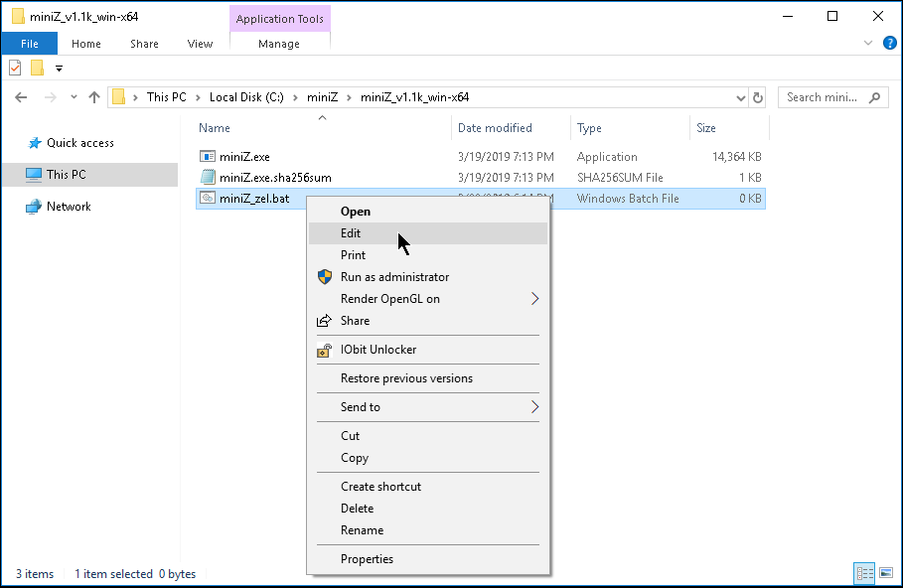This screenshot has height=588, width=903.
Task: Click the Quick access star icon
Action: (35, 143)
